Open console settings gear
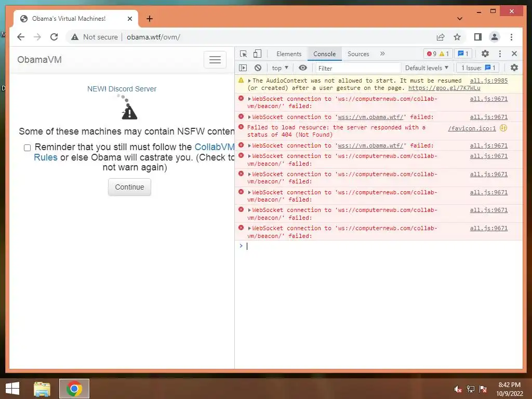This screenshot has height=399, width=532. coord(514,68)
